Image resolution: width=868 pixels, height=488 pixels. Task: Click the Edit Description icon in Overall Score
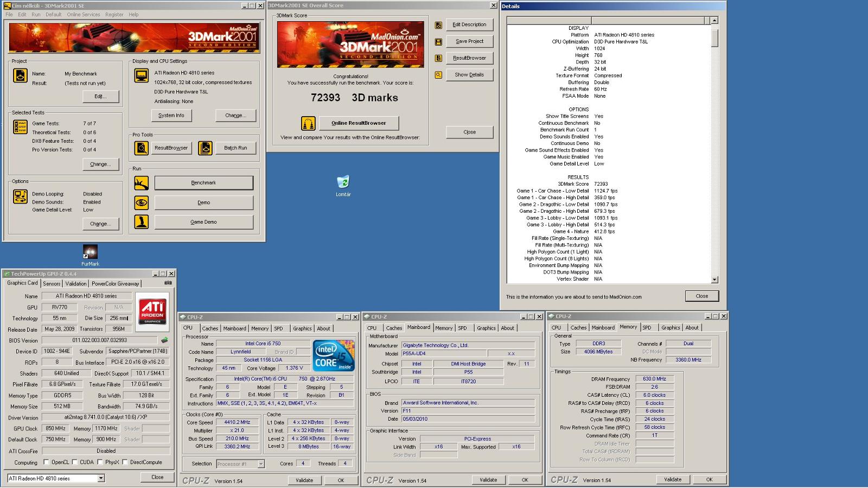point(438,25)
